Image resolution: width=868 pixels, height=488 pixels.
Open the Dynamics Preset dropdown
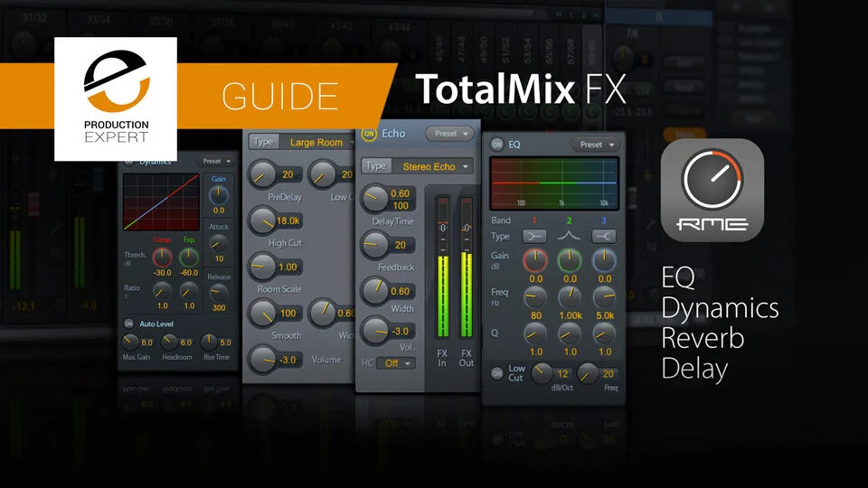click(216, 161)
